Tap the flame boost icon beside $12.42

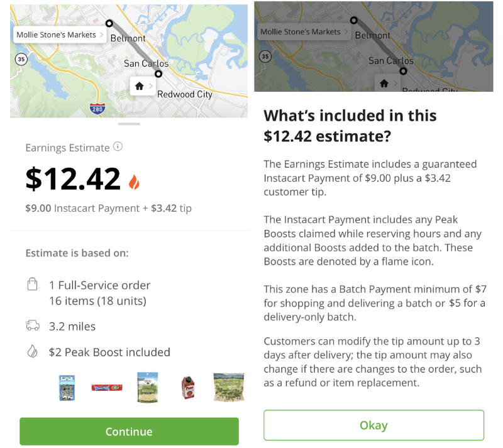[x=134, y=181]
